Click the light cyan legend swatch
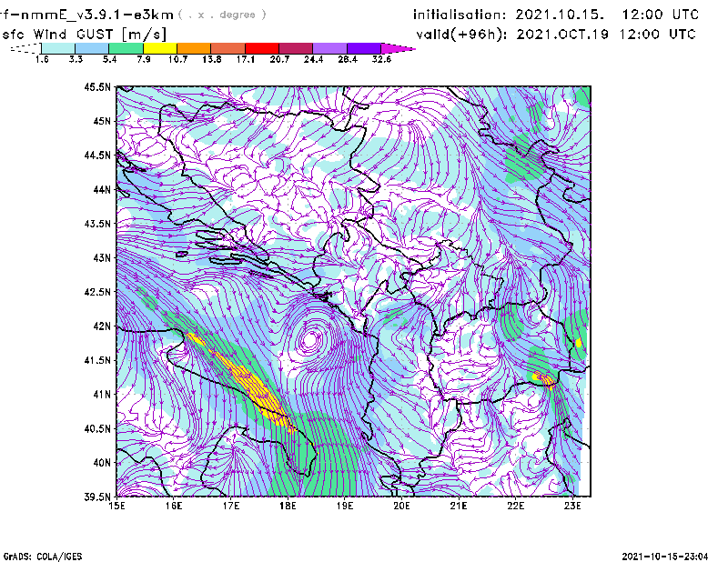 tap(58, 48)
